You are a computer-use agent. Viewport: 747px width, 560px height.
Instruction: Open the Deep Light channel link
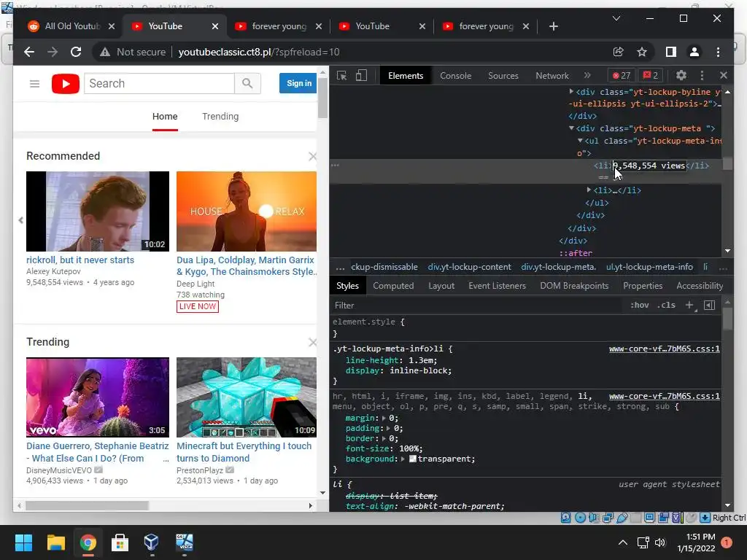click(196, 284)
